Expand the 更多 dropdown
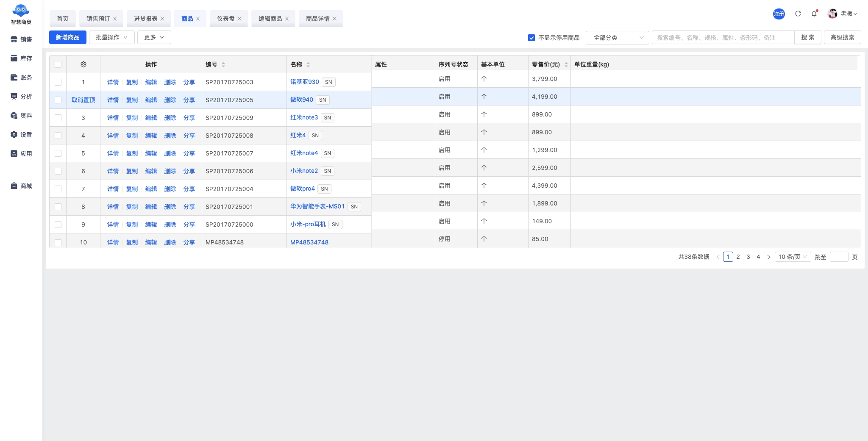Viewport: 868px width, 441px height. point(154,37)
